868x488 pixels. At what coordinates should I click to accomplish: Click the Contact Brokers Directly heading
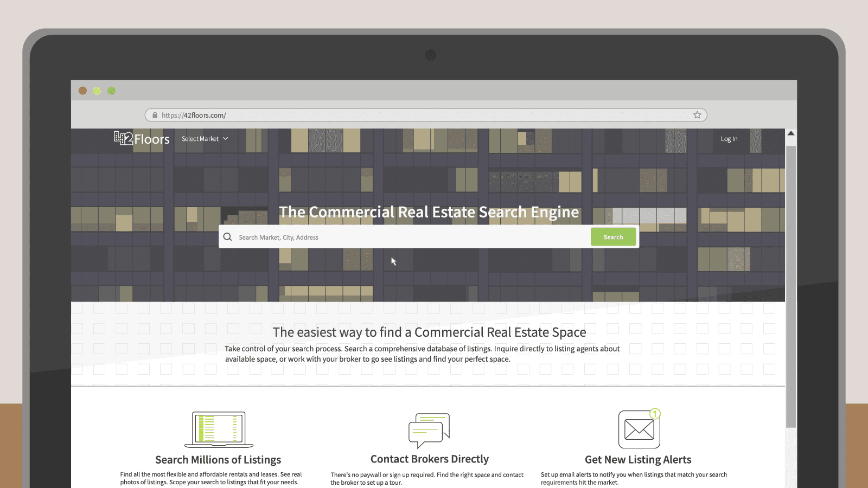click(430, 459)
